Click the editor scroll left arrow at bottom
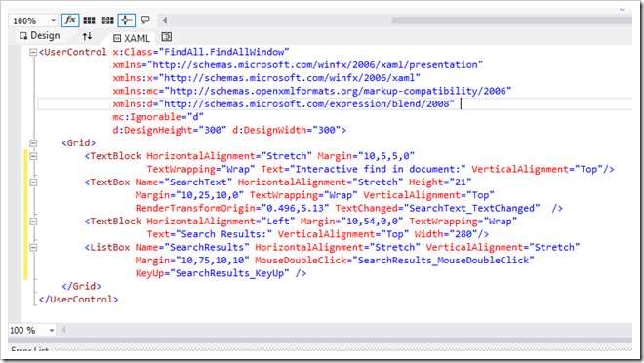 pyautogui.click(x=63, y=330)
